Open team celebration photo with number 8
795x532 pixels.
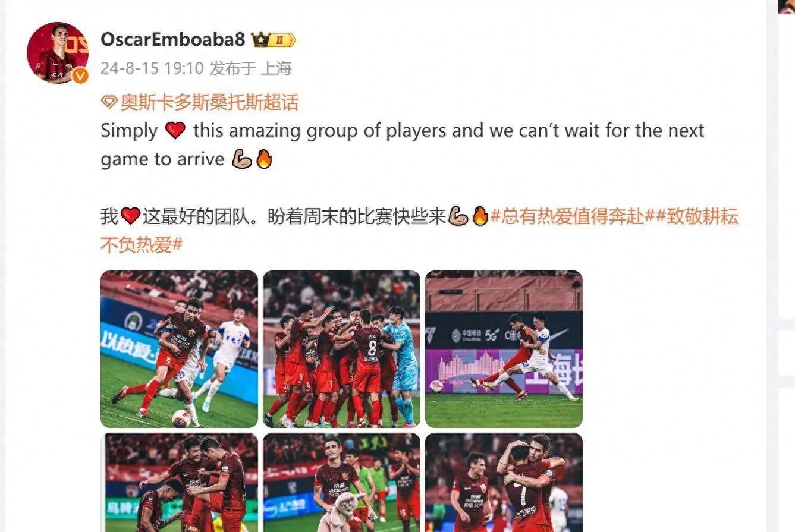click(341, 349)
